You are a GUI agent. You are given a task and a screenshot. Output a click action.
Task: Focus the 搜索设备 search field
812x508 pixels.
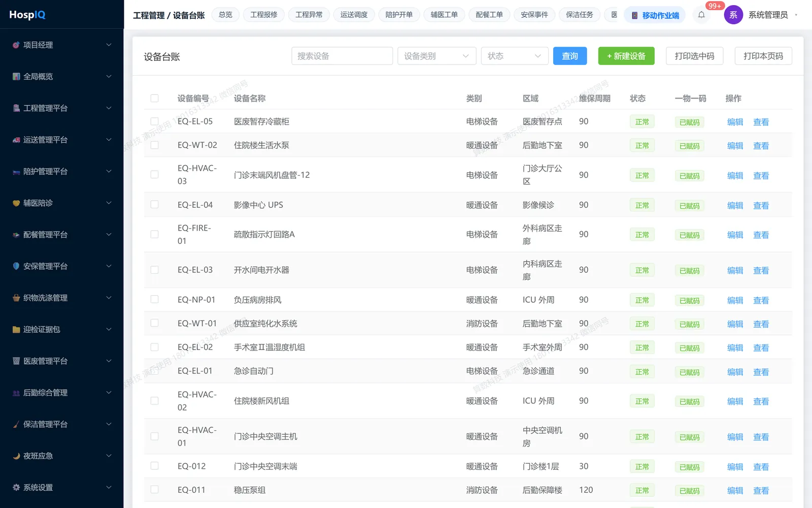click(x=342, y=56)
